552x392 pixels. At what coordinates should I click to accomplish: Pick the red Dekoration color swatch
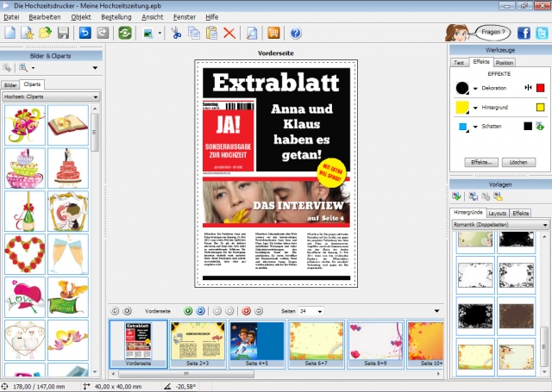click(x=541, y=88)
